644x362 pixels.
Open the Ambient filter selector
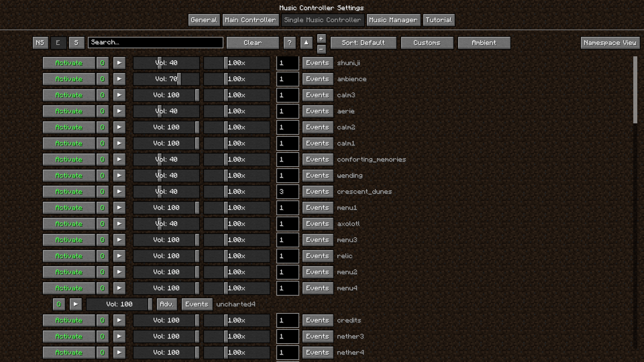[x=484, y=42]
